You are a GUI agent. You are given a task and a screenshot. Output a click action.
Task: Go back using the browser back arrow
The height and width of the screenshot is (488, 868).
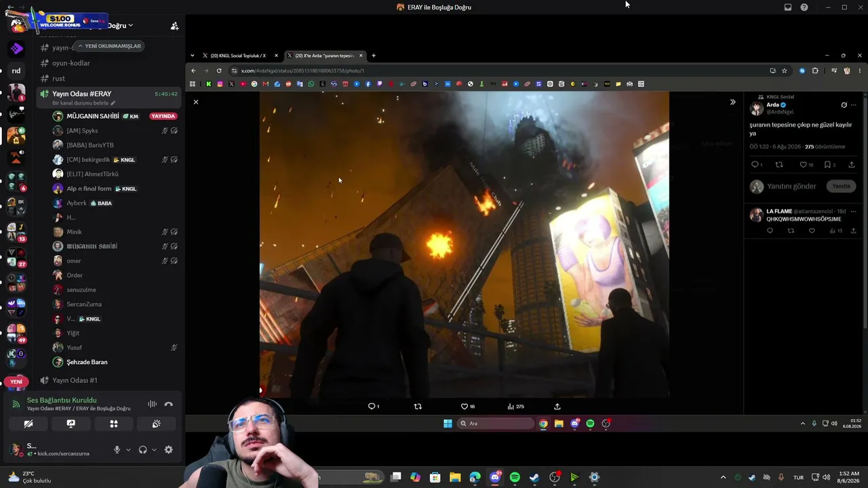click(x=193, y=70)
